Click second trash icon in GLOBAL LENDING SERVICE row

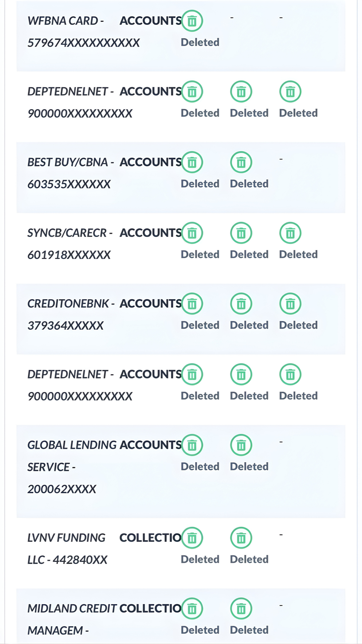[x=241, y=445]
